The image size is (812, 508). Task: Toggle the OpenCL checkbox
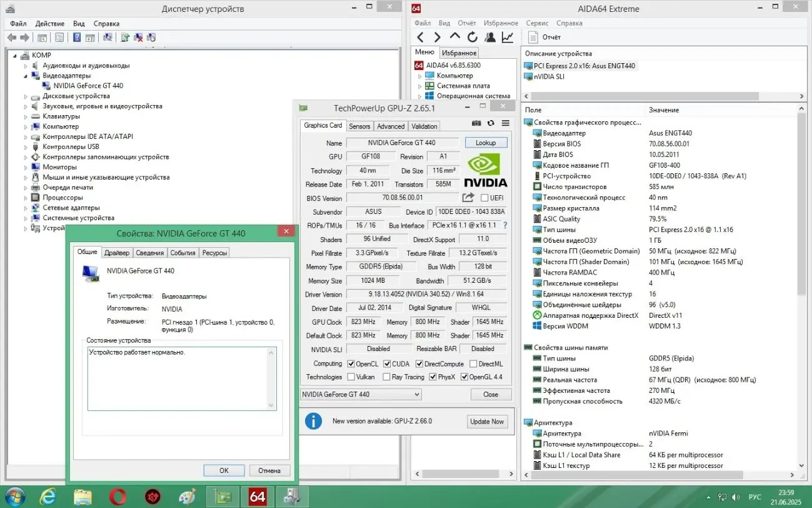[x=351, y=364]
